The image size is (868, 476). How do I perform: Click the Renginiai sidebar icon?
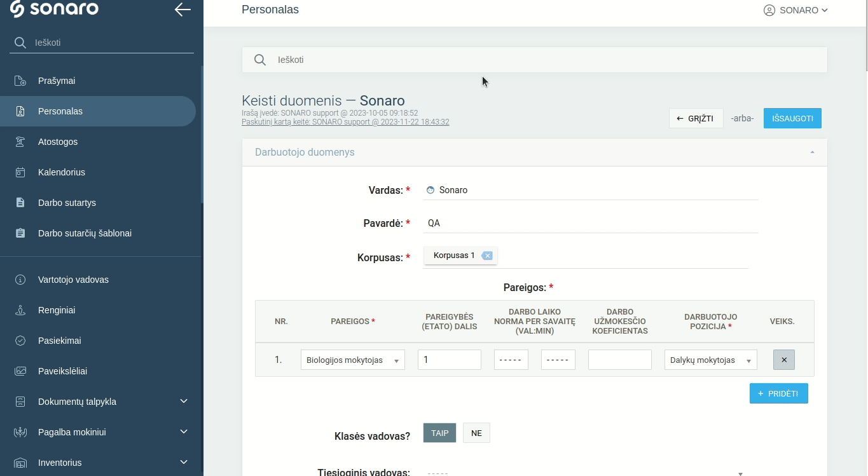coord(20,310)
